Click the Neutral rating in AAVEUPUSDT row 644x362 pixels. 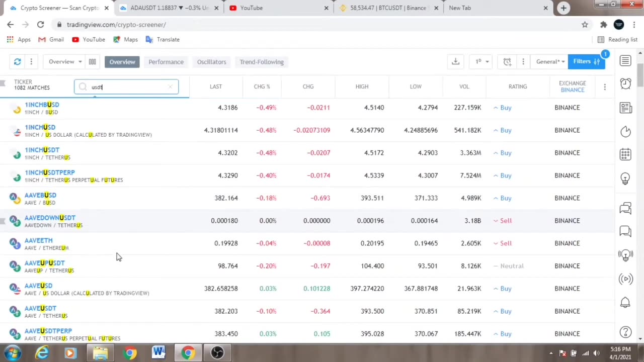pos(512,266)
